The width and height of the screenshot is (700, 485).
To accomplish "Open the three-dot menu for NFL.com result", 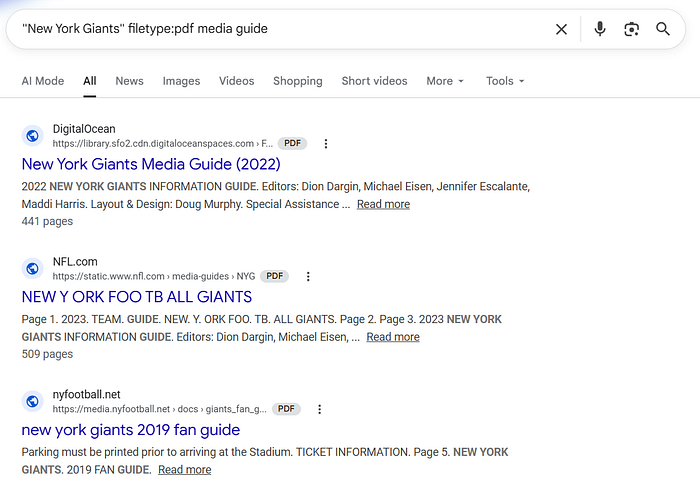I will pos(308,276).
